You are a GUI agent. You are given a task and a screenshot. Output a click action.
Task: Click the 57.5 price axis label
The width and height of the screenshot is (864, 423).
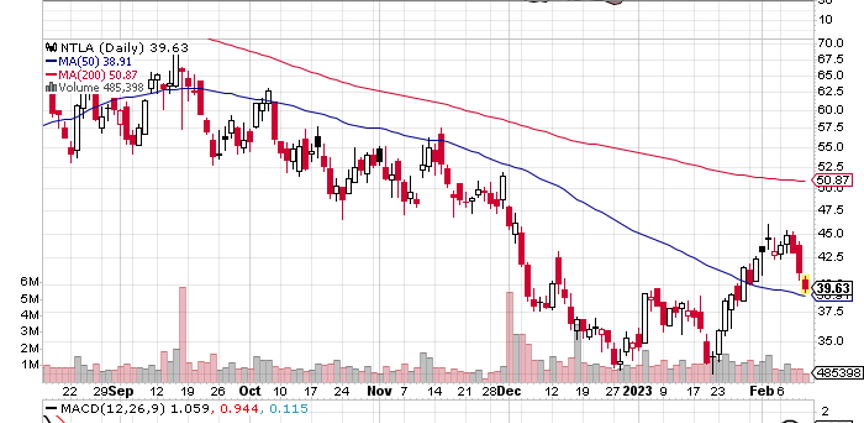coord(831,128)
